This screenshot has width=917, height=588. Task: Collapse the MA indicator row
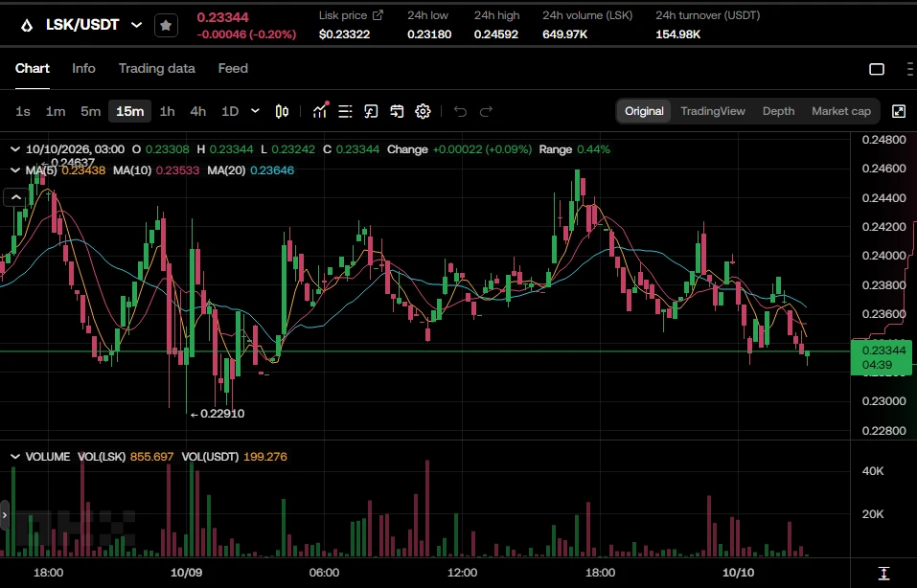pyautogui.click(x=15, y=170)
